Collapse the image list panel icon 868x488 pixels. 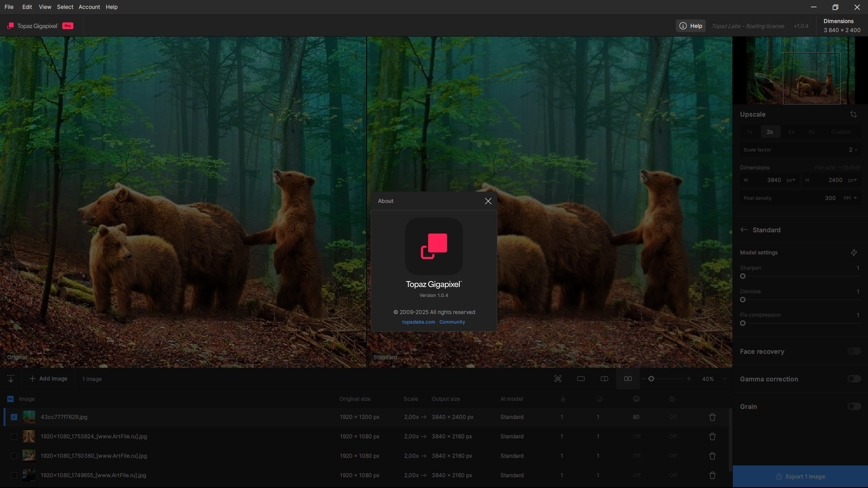tap(11, 379)
